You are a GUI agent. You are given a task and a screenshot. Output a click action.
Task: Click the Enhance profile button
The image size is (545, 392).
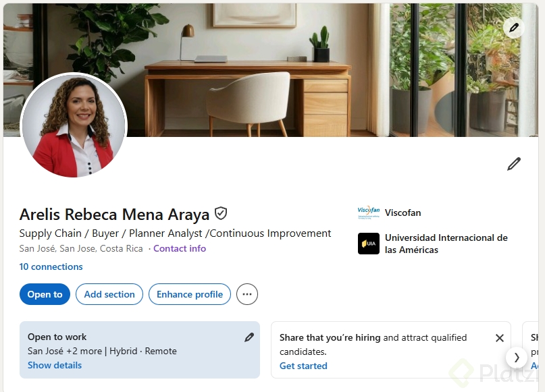(x=189, y=294)
